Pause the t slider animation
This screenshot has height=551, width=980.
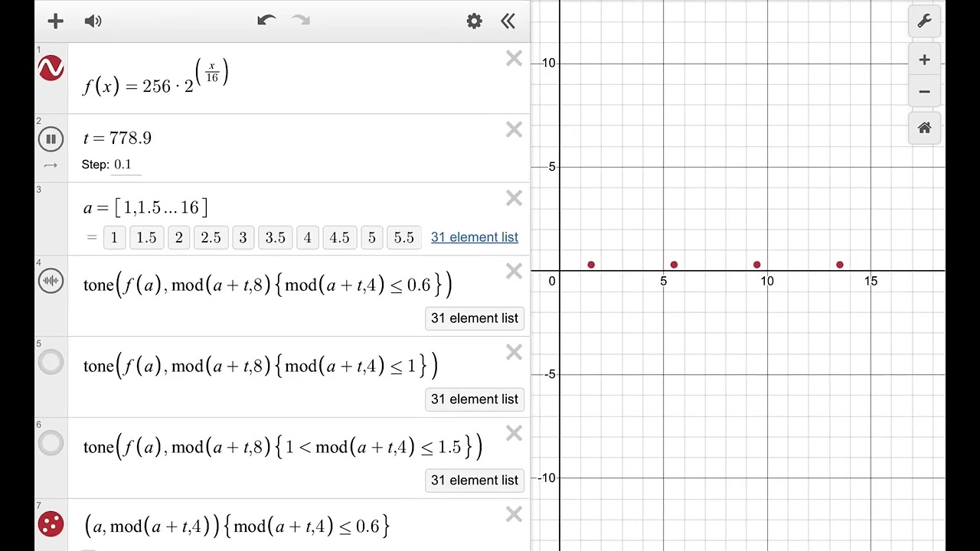pyautogui.click(x=51, y=139)
